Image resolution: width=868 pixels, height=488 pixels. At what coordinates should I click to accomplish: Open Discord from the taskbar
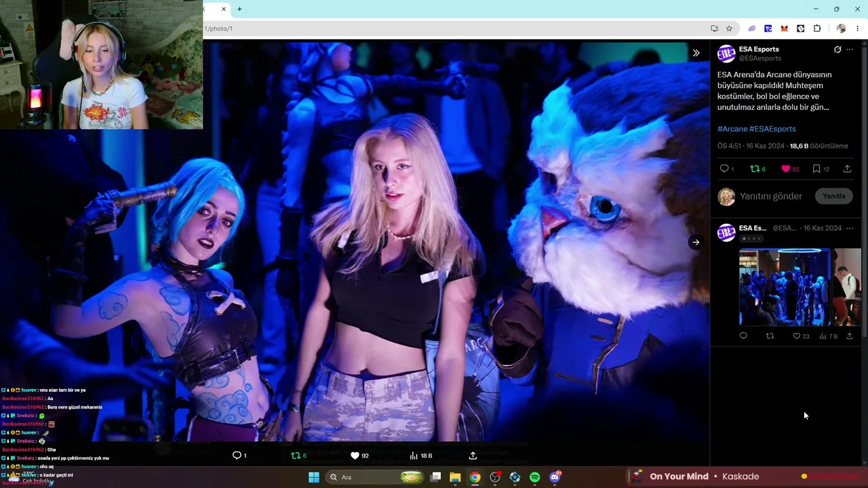pos(555,477)
